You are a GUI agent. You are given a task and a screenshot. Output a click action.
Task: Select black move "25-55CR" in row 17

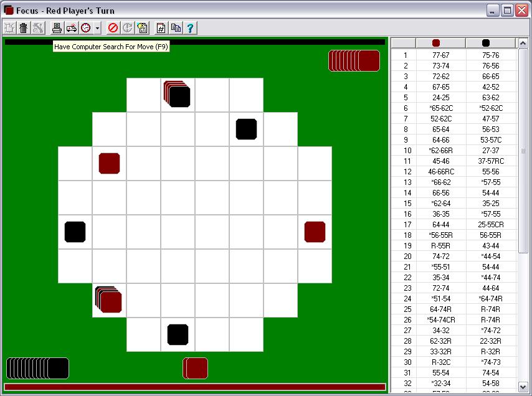[491, 224]
